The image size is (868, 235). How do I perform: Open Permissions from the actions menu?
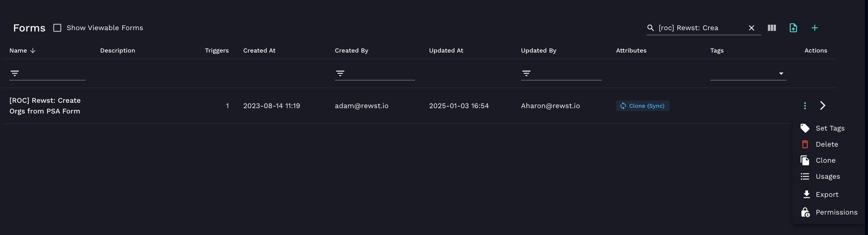836,213
